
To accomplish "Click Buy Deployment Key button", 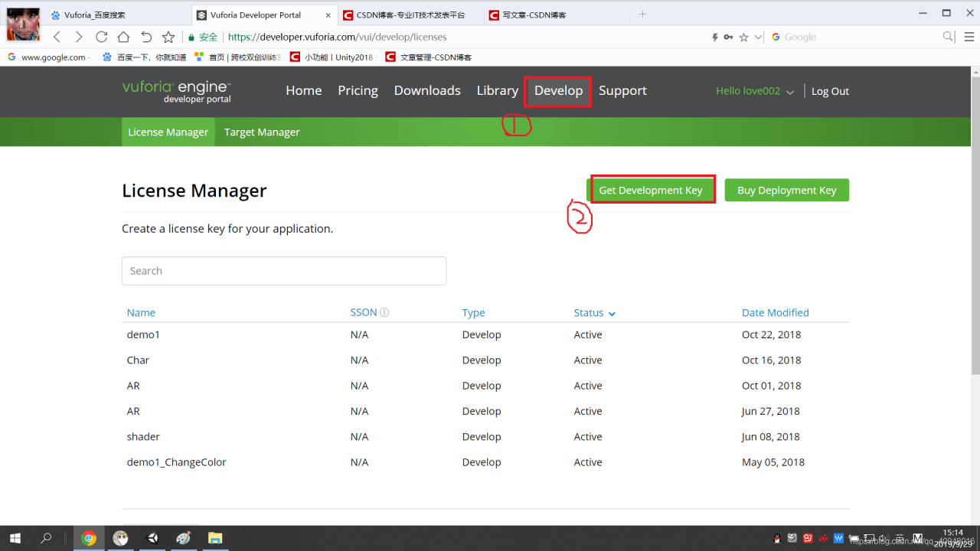I will pos(787,190).
